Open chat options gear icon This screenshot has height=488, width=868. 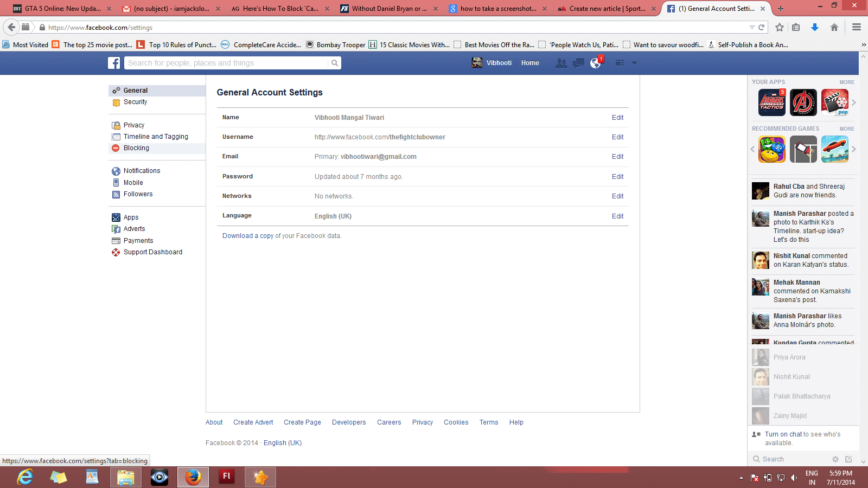pos(835,459)
